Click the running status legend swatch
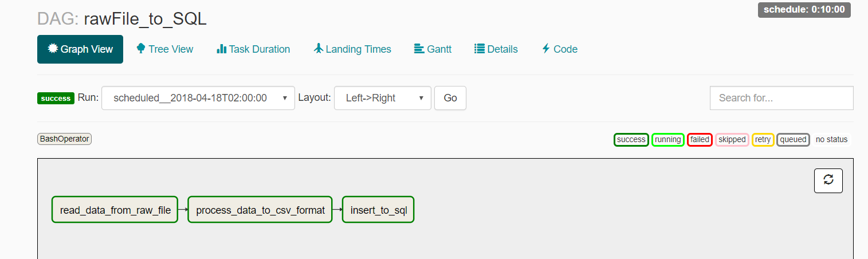Viewport: 868px width, 259px height. tap(668, 139)
